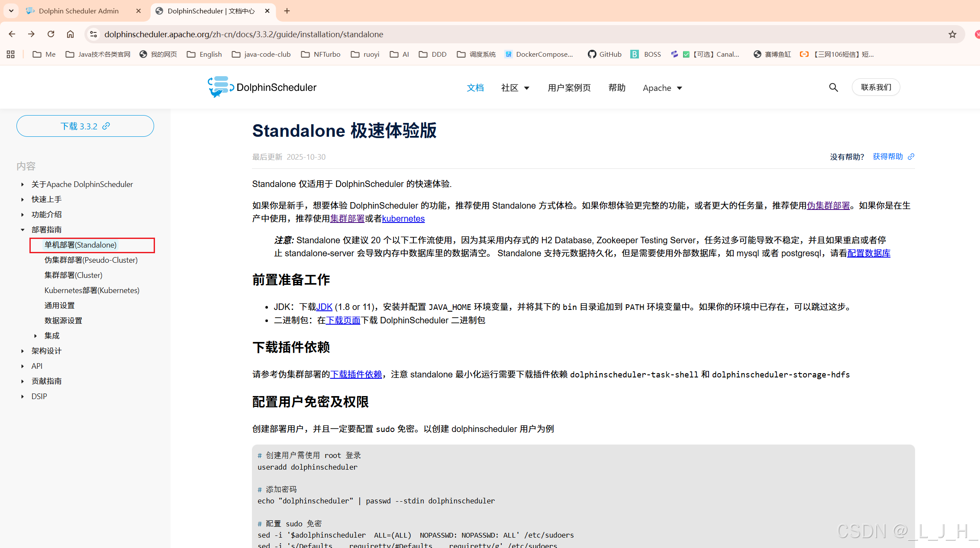Open the GitHub bookmark
The width and height of the screenshot is (980, 548).
(605, 54)
